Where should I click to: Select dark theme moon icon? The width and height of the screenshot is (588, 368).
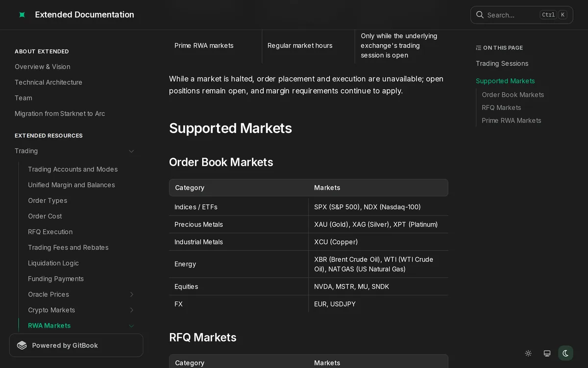(565, 353)
